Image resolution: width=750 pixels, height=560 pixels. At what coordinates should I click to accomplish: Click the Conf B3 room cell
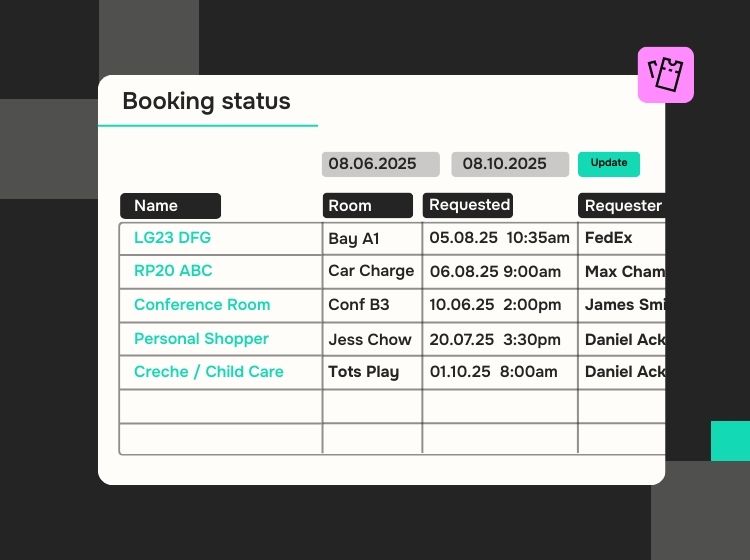pos(373,305)
